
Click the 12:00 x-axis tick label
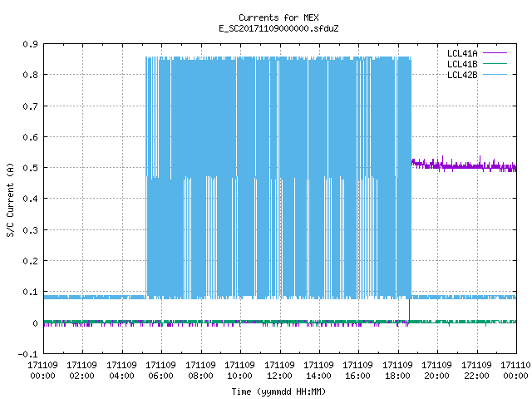tap(279, 376)
